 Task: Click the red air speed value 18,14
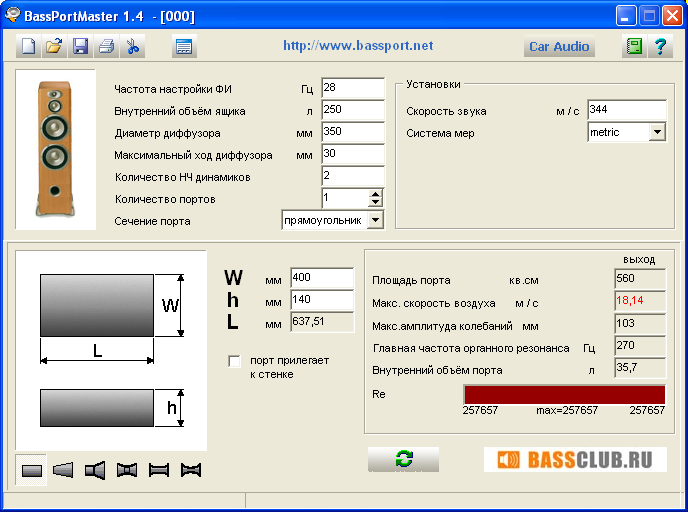(640, 301)
